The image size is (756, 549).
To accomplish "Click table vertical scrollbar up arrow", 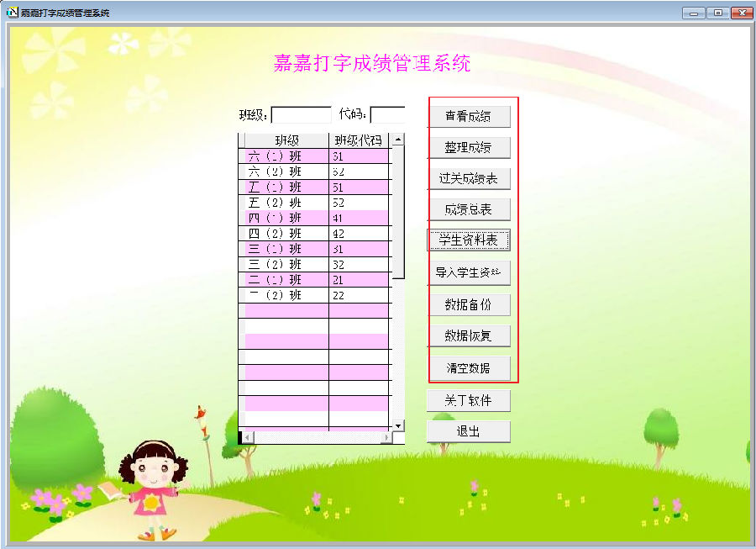I will point(398,140).
